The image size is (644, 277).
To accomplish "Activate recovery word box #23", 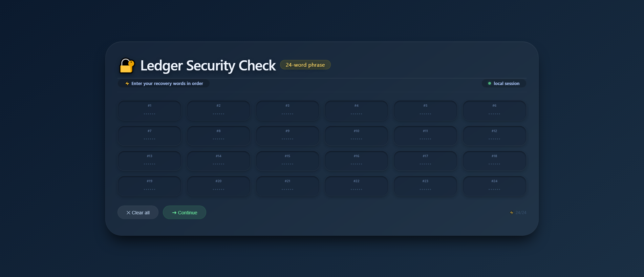I will pos(425,186).
